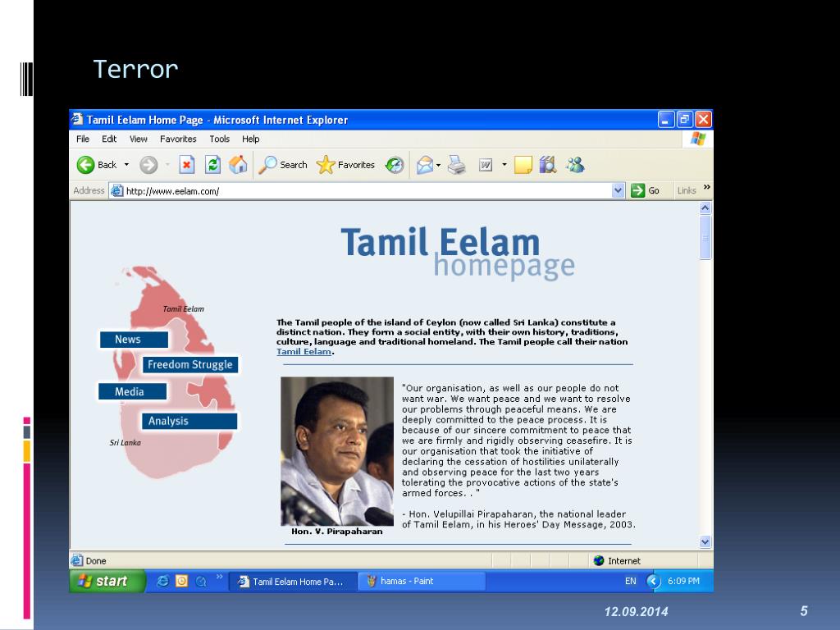Screen dimensions: 840x630
Task: Expand the address bar dropdown
Action: pyautogui.click(x=619, y=190)
